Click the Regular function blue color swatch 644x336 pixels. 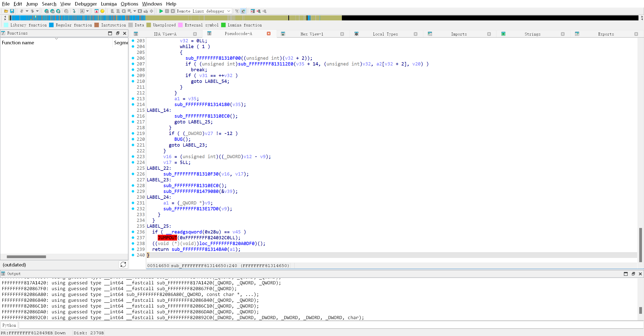click(51, 25)
